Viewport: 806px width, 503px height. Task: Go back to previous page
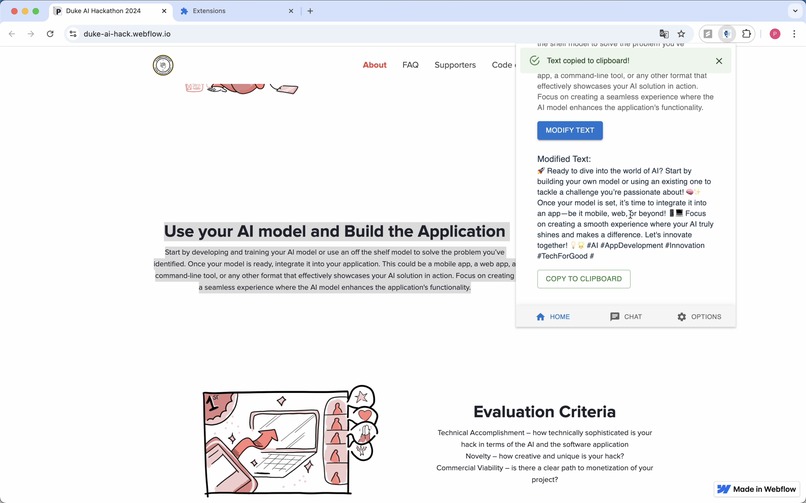click(12, 34)
